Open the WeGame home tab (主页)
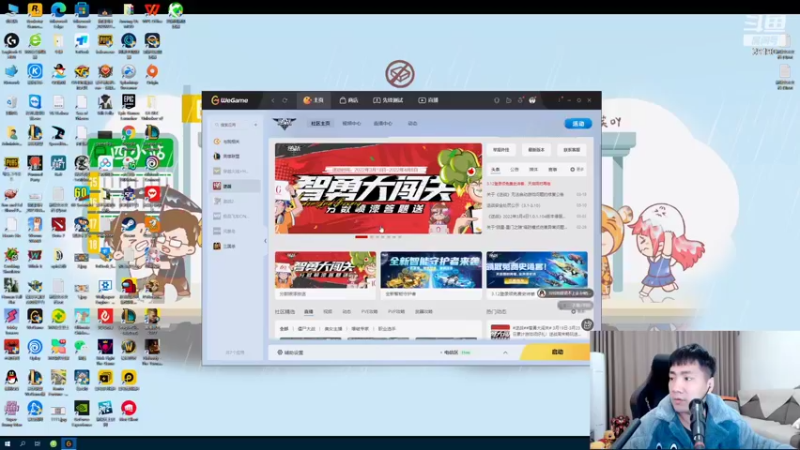 click(x=313, y=101)
